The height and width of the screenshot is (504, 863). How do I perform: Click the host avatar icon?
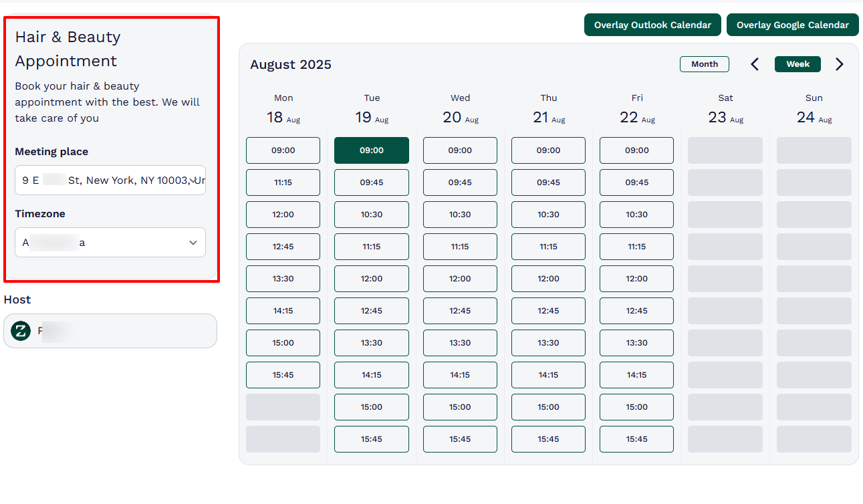click(20, 331)
